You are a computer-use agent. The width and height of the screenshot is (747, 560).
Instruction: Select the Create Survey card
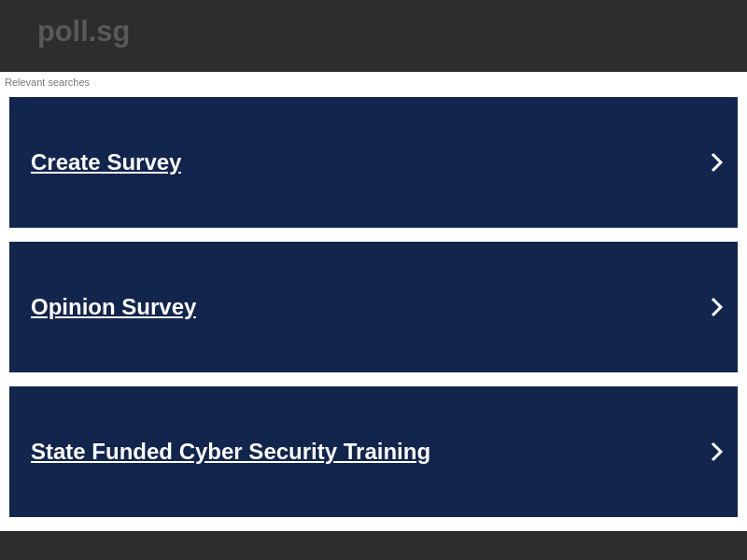tap(373, 161)
